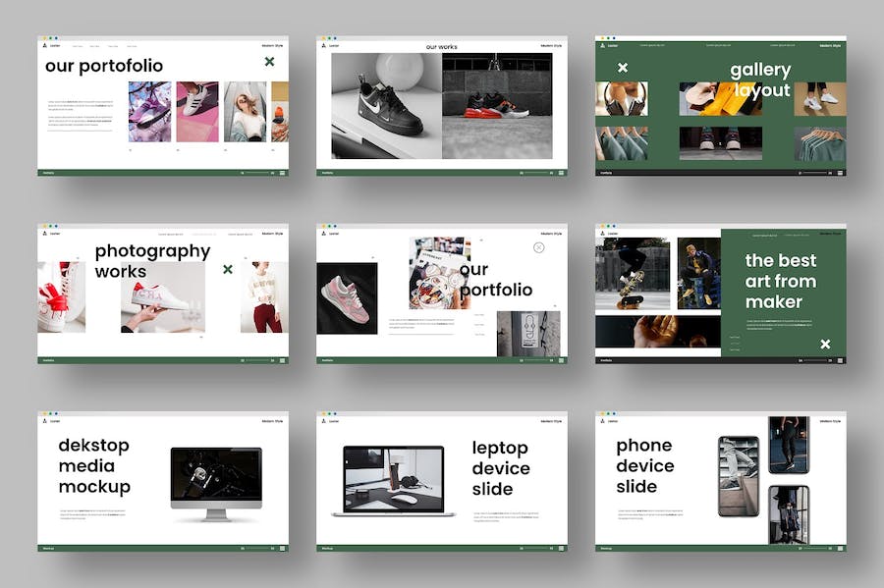
Task: Open the black Nike sneaker photo in 'our works'
Action: click(x=385, y=106)
